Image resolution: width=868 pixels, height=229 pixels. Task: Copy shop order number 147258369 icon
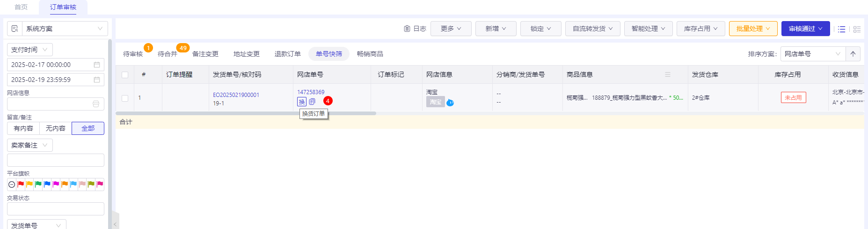(x=312, y=102)
